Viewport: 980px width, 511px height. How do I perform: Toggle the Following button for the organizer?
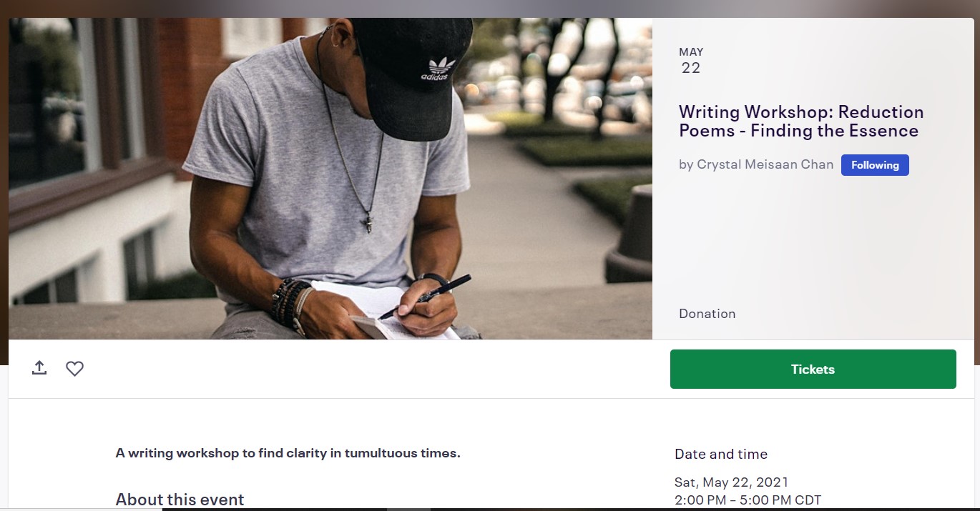(x=874, y=165)
